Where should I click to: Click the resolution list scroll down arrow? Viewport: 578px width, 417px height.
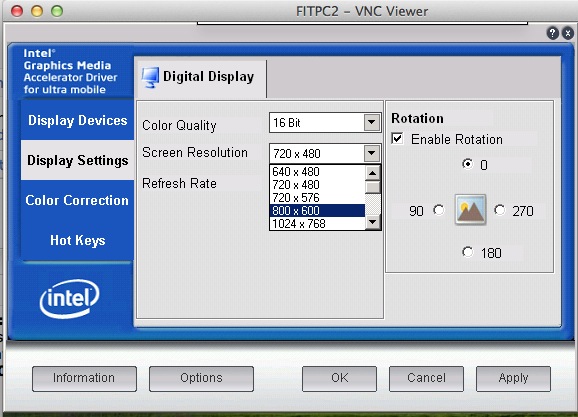click(373, 222)
